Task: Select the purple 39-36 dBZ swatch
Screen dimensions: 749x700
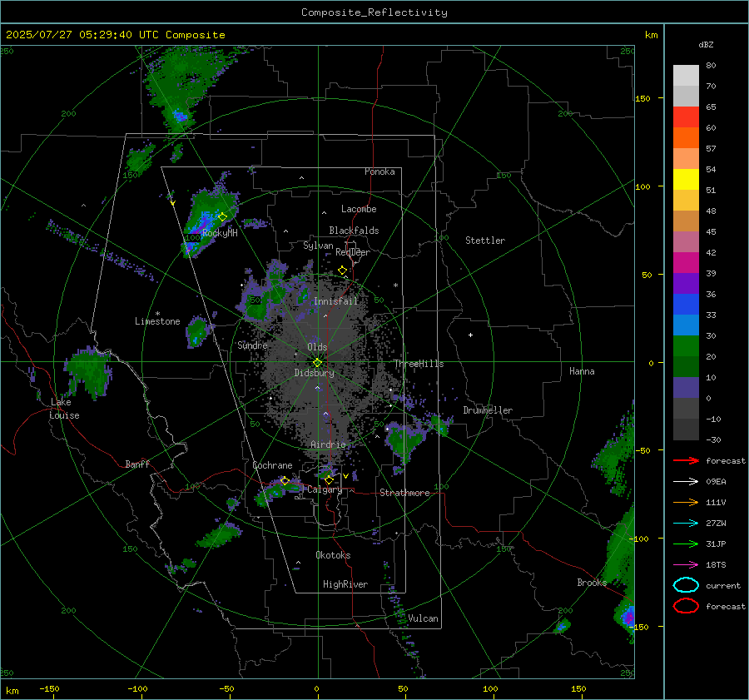Action: pyautogui.click(x=686, y=283)
